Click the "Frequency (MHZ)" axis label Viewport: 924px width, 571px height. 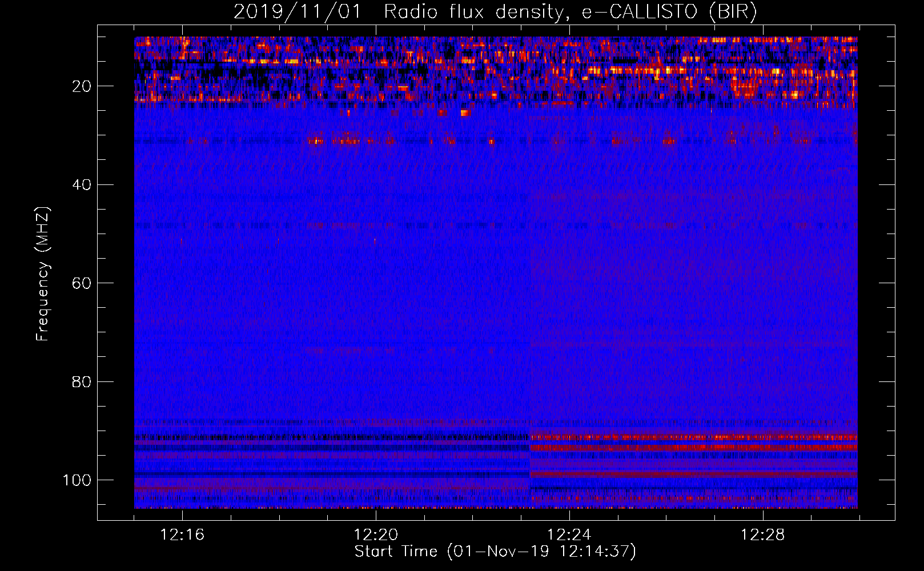point(43,274)
